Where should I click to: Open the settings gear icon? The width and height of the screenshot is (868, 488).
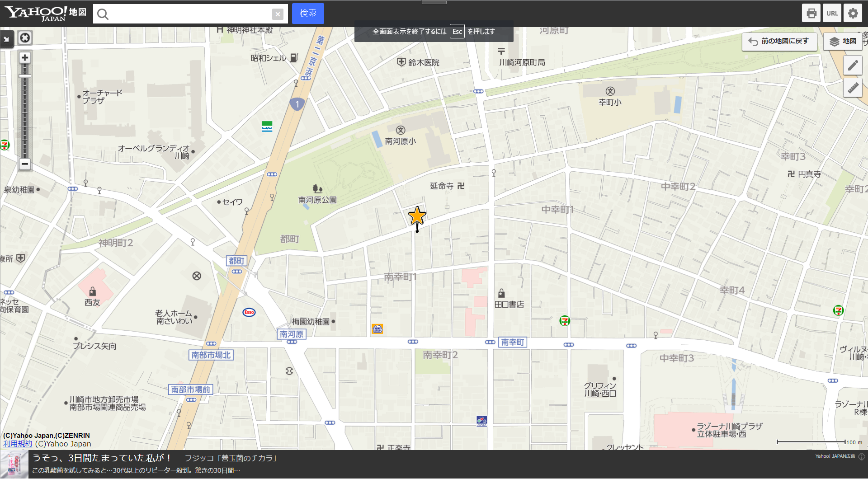tap(853, 13)
